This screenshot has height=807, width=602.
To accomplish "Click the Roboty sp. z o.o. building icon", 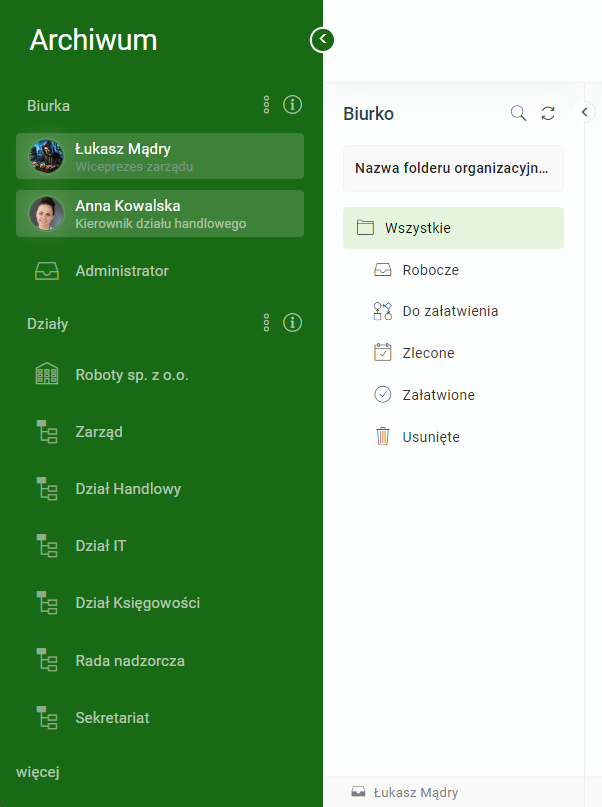I will coord(47,375).
